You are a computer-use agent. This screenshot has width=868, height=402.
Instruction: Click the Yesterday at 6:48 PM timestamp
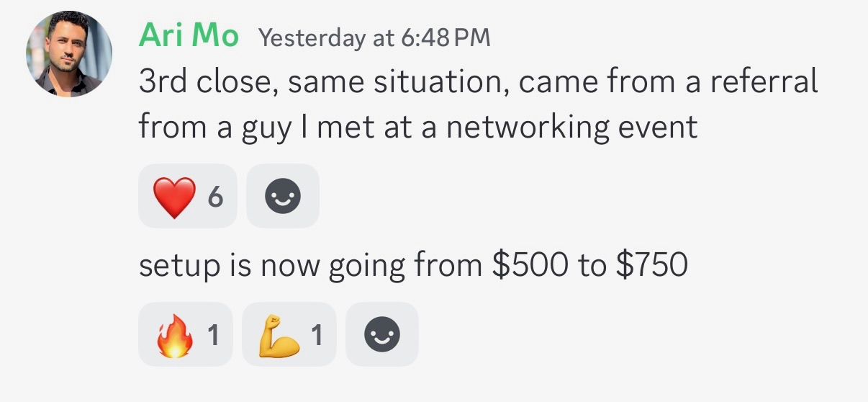tap(374, 37)
